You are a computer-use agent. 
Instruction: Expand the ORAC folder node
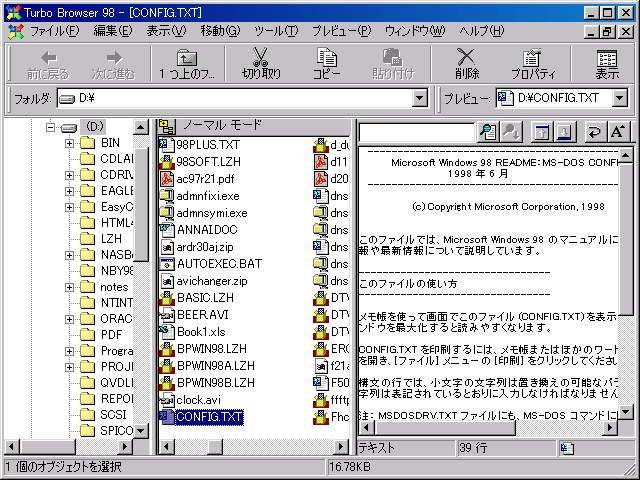coord(69,319)
